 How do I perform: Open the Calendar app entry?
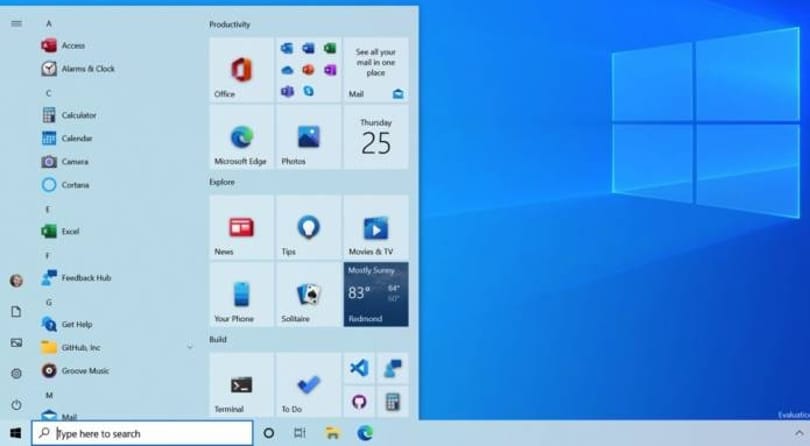[67, 139]
